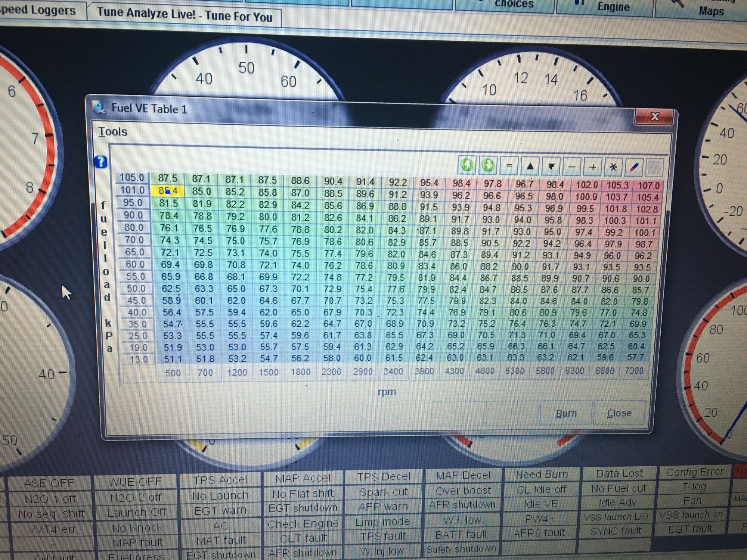Click the 500 rpm column header

pos(173,373)
